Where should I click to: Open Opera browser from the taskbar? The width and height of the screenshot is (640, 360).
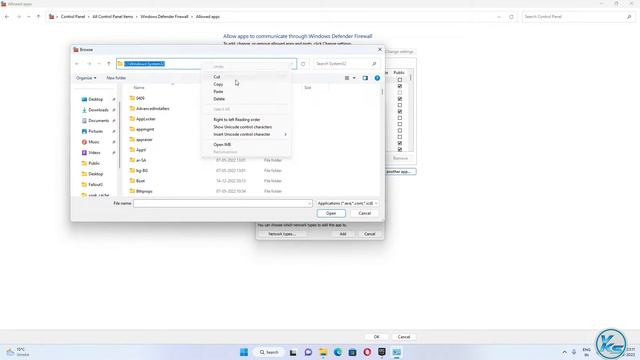[x=367, y=352]
